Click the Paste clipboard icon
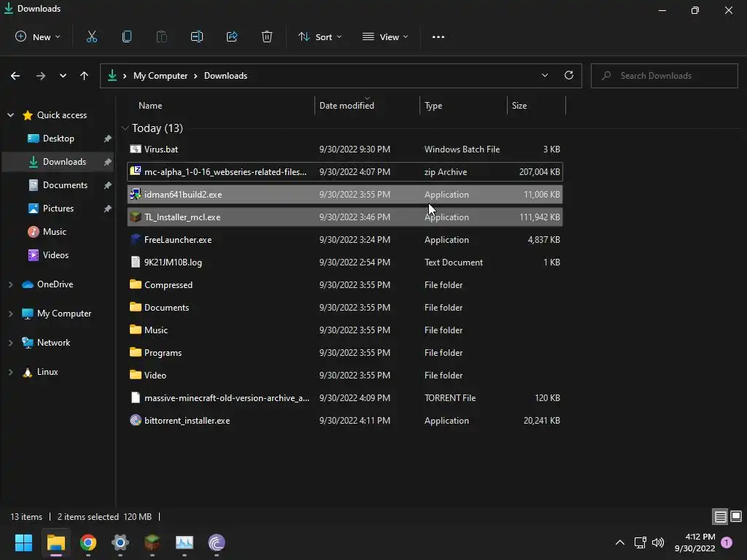Image resolution: width=747 pixels, height=560 pixels. pos(162,36)
